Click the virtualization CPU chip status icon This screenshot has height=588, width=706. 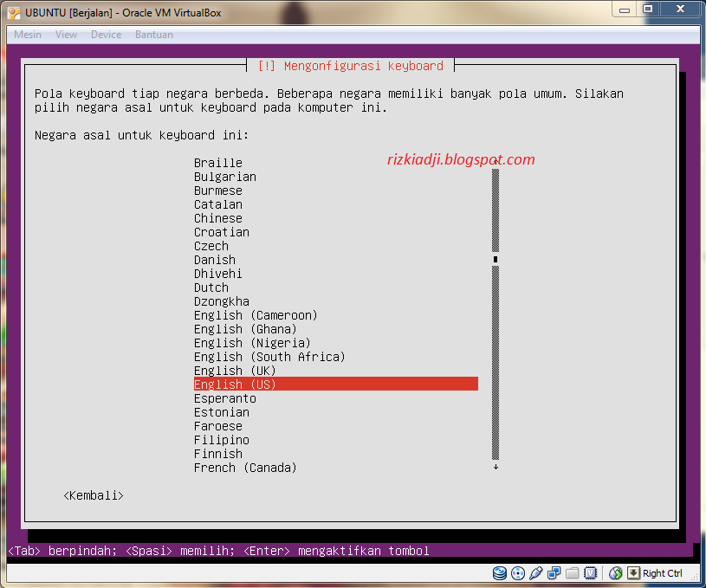pyautogui.click(x=590, y=573)
